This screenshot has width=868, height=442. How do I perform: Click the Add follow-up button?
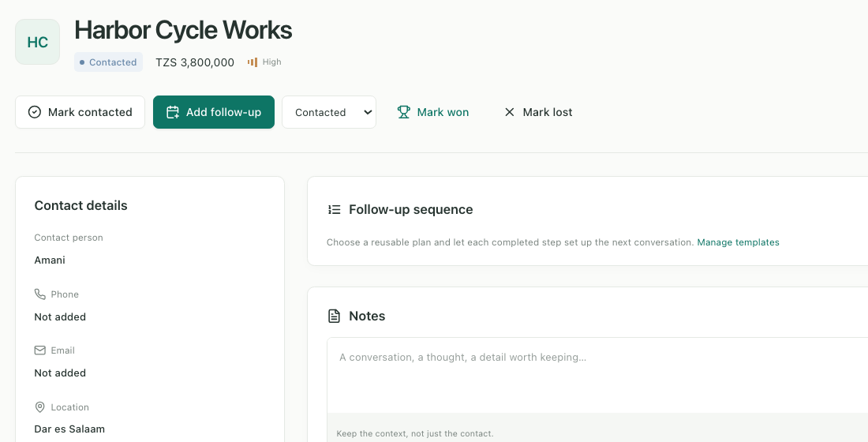[214, 112]
